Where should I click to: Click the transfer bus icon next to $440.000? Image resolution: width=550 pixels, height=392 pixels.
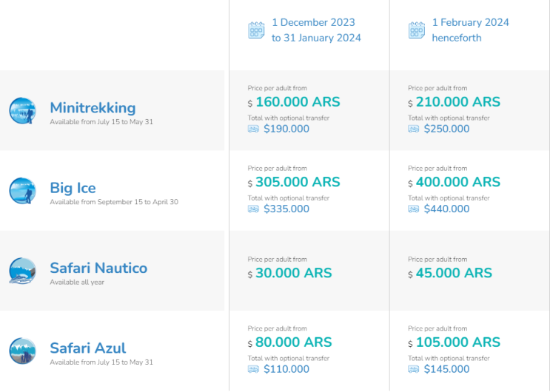(414, 209)
